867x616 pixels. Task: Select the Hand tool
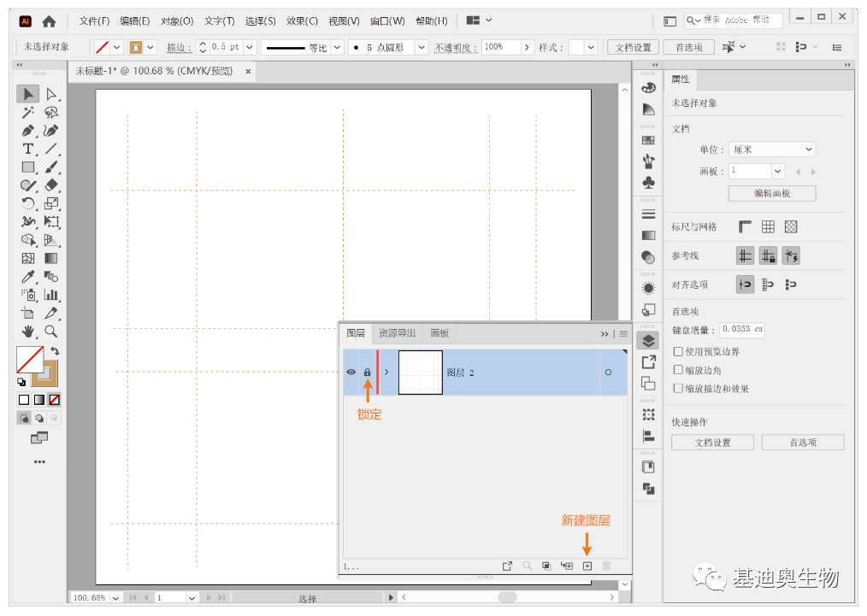[27, 331]
